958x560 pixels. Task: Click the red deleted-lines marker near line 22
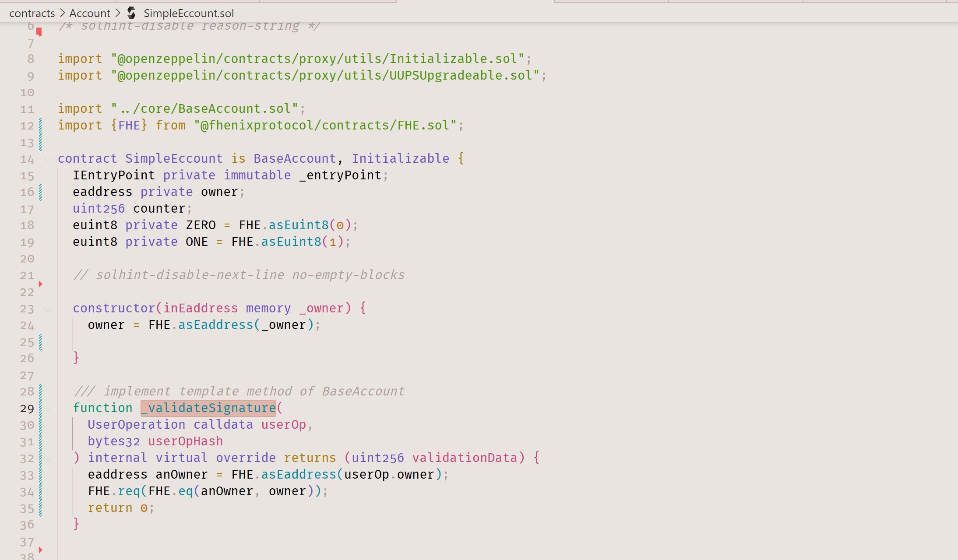(41, 284)
